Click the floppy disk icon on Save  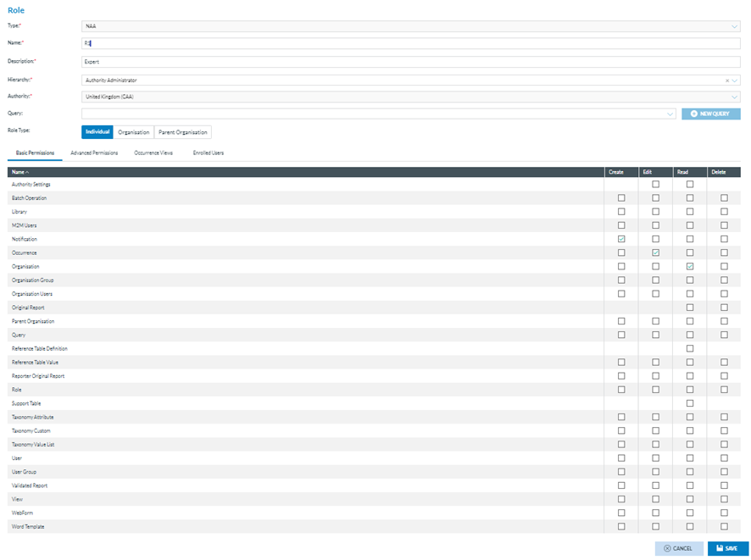(720, 548)
